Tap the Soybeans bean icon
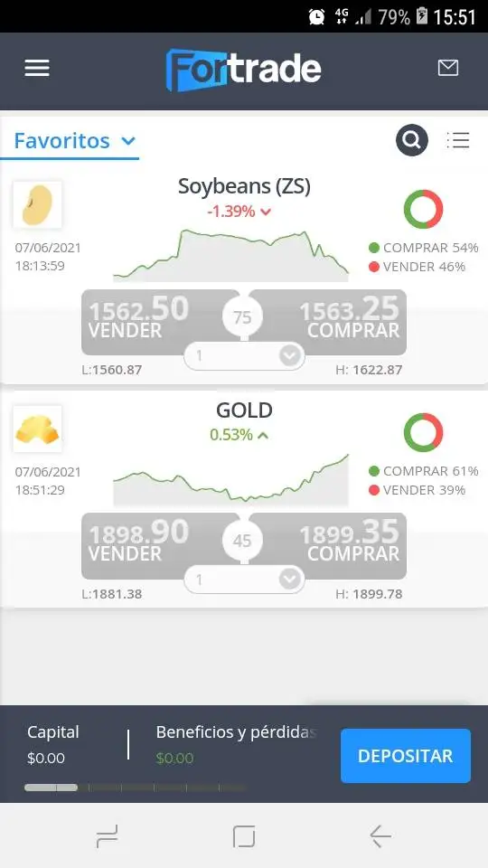Viewport: 488px width, 868px height. point(37,205)
